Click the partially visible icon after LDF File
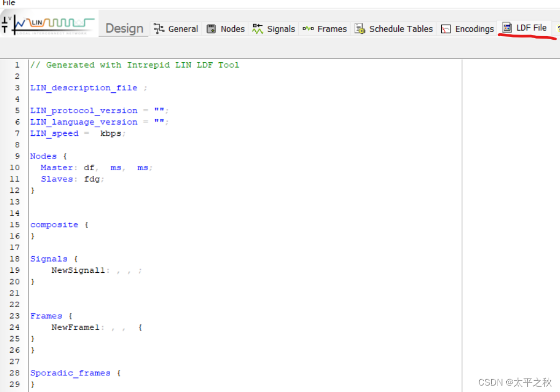 pyautogui.click(x=557, y=28)
